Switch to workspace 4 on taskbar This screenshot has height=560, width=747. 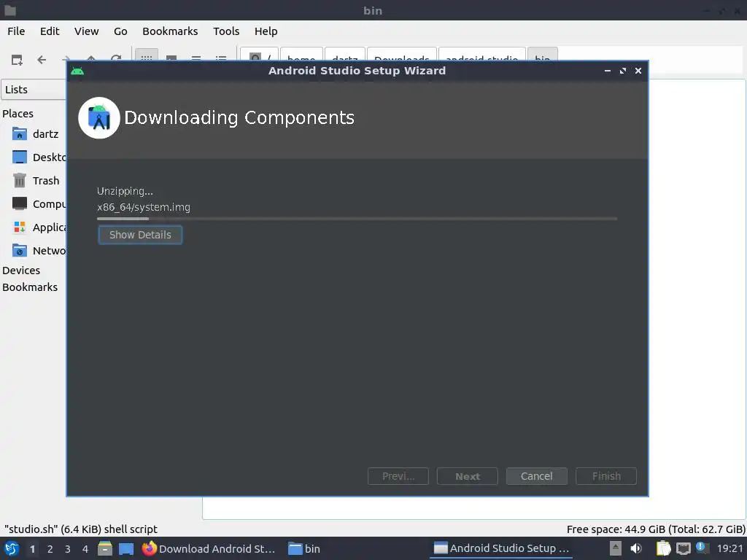tap(85, 549)
